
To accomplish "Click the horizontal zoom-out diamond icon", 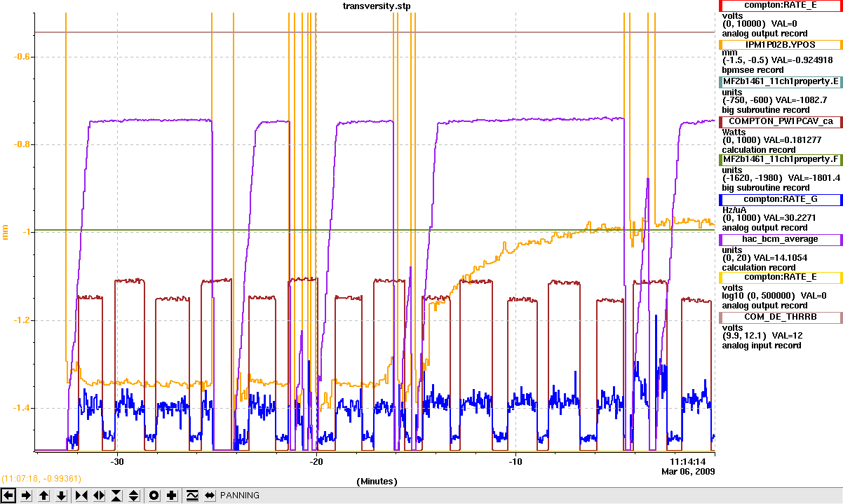I will pyautogui.click(x=99, y=496).
